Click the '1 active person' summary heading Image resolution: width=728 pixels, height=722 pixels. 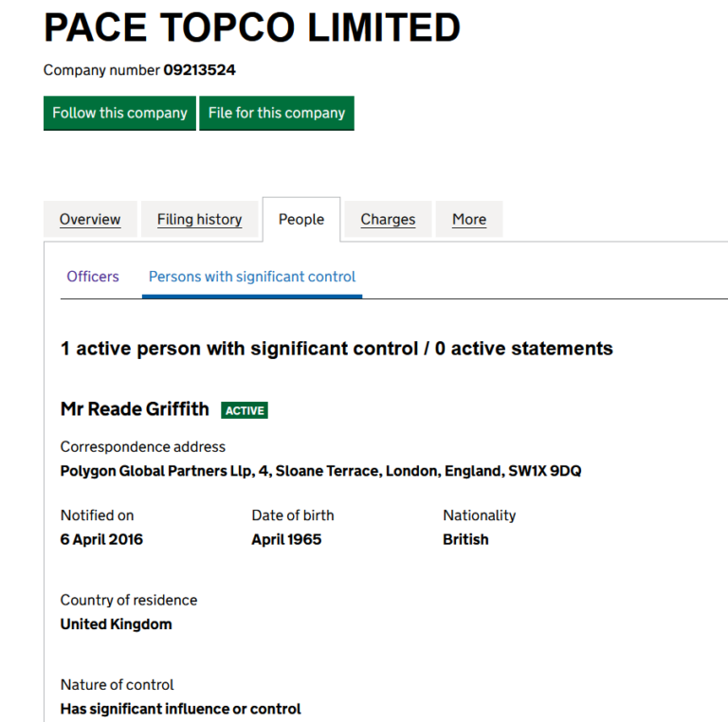[x=337, y=349]
